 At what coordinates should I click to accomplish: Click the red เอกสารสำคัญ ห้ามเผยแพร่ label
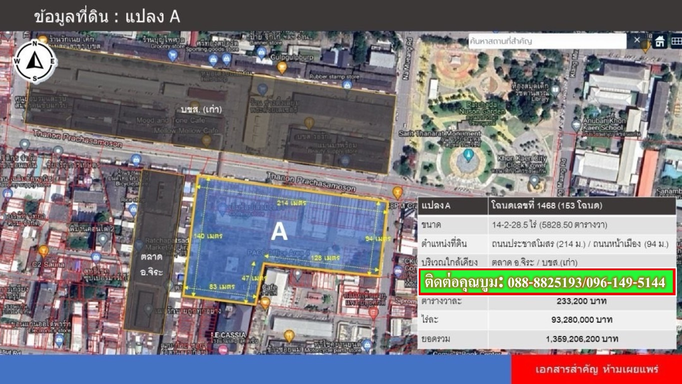coord(597,370)
